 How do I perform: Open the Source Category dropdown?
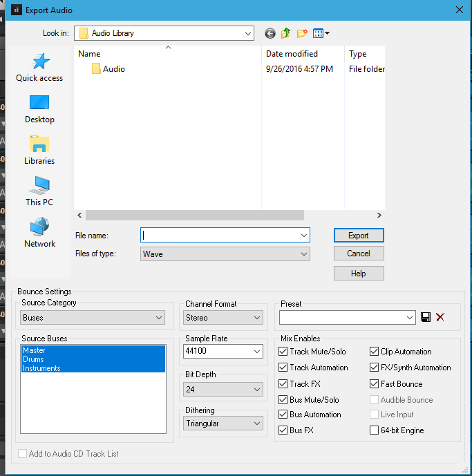tap(93, 318)
